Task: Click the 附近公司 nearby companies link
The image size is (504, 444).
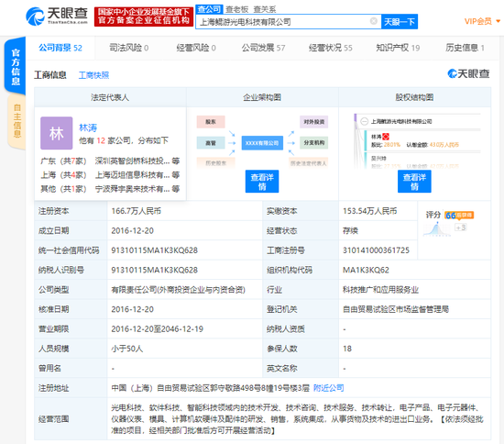Action: pyautogui.click(x=328, y=388)
